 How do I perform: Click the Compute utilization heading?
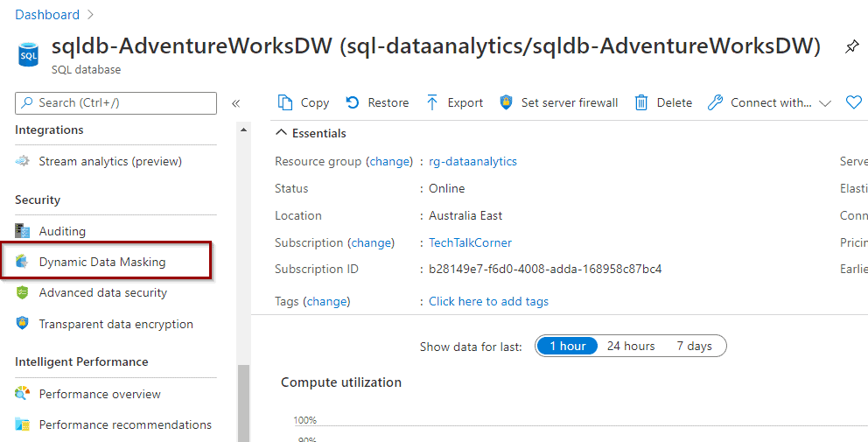tap(341, 382)
